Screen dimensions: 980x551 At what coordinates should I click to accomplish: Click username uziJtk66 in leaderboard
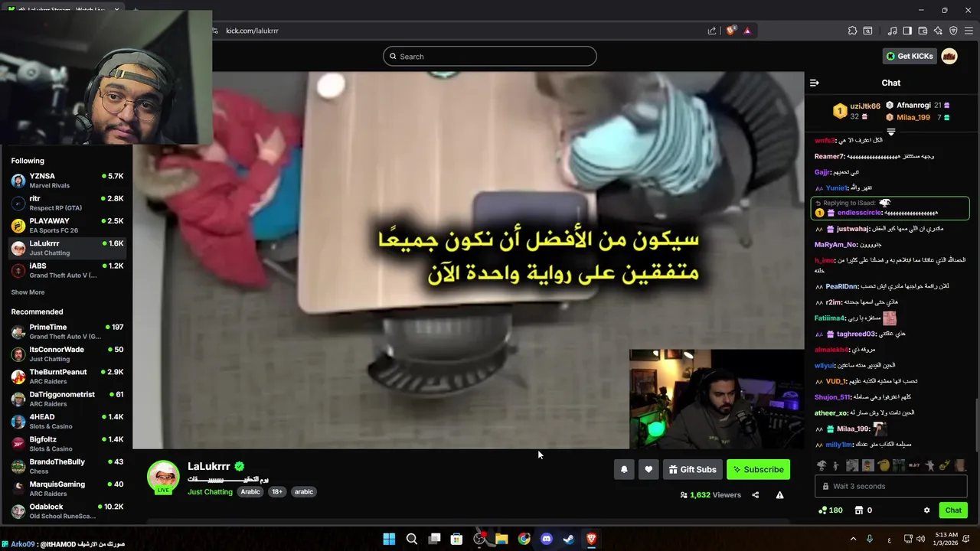tap(865, 106)
